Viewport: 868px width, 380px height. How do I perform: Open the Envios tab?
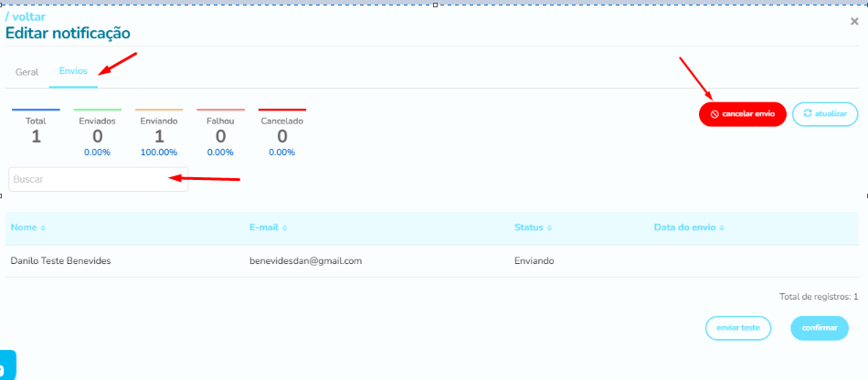click(73, 72)
